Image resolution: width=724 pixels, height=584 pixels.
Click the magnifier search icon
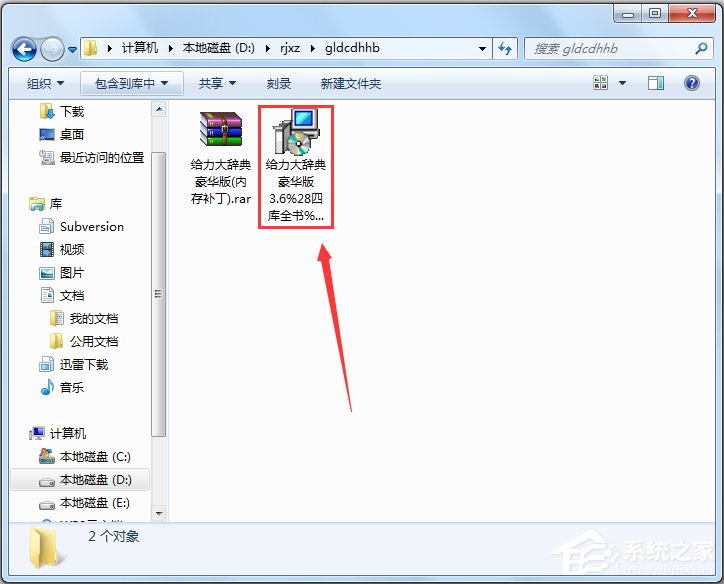pos(701,48)
